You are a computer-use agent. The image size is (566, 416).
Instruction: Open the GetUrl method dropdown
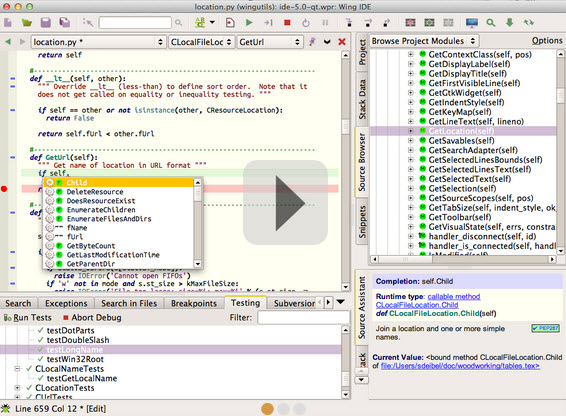(270, 42)
